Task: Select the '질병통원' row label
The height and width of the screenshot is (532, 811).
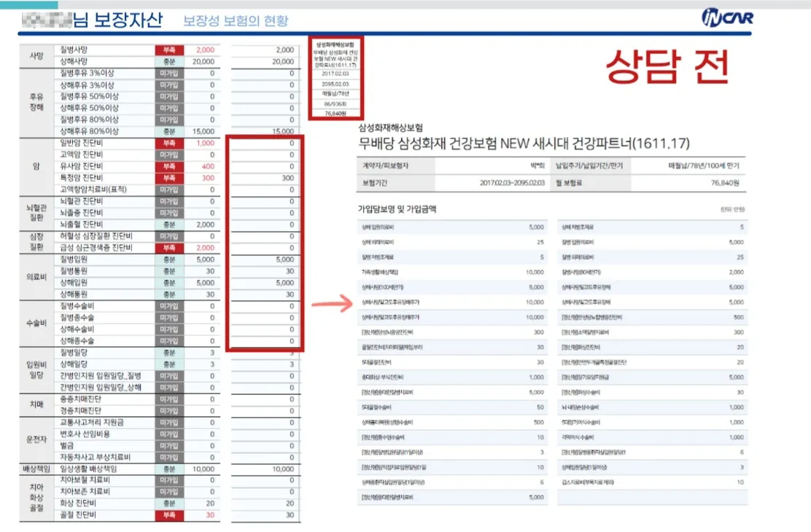Action: coord(74,271)
